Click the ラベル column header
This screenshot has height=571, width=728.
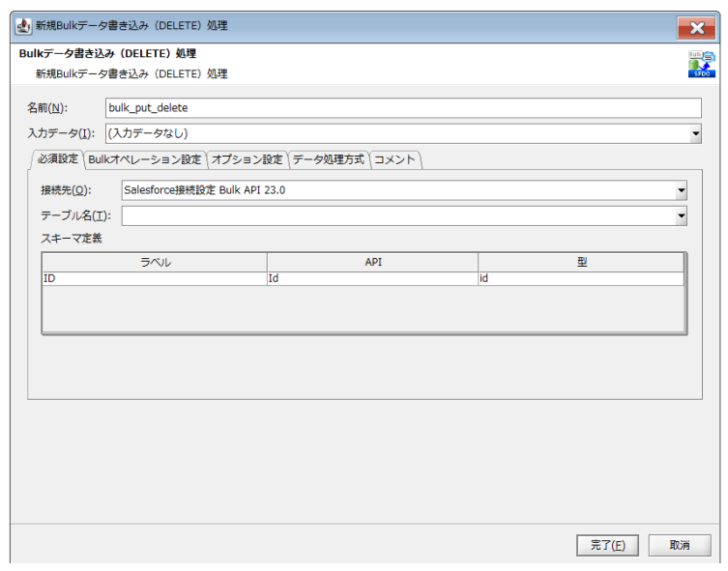tap(155, 262)
